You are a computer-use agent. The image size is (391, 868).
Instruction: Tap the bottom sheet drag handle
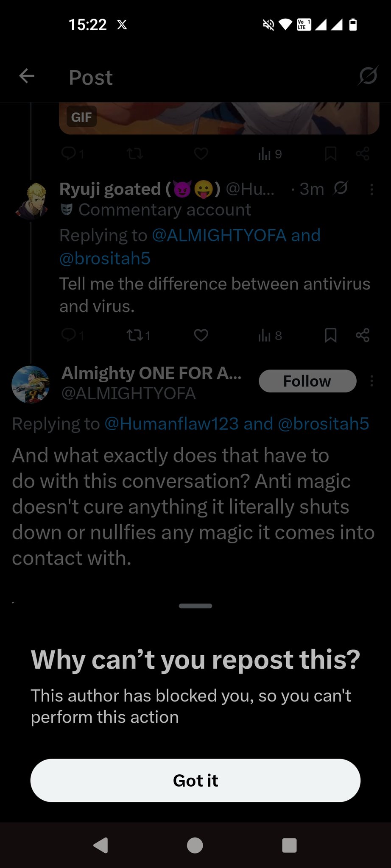click(195, 606)
